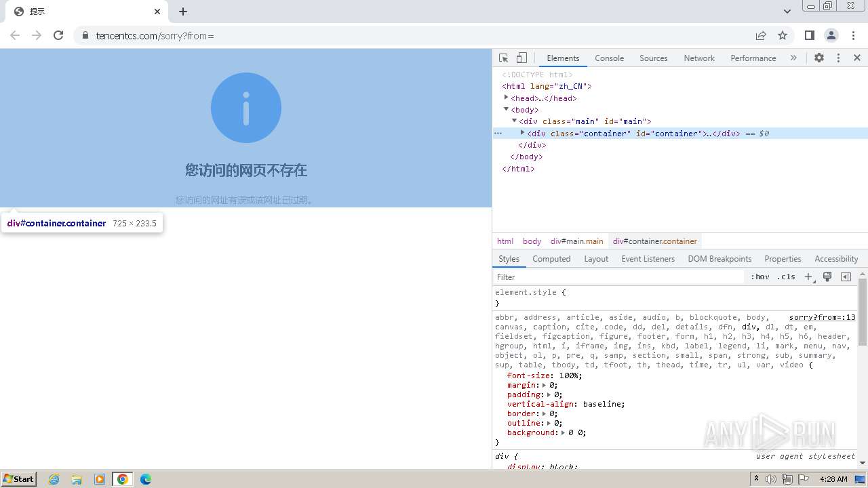Toggle the computed styles sidebar icon
868x488 pixels.
pos(846,277)
